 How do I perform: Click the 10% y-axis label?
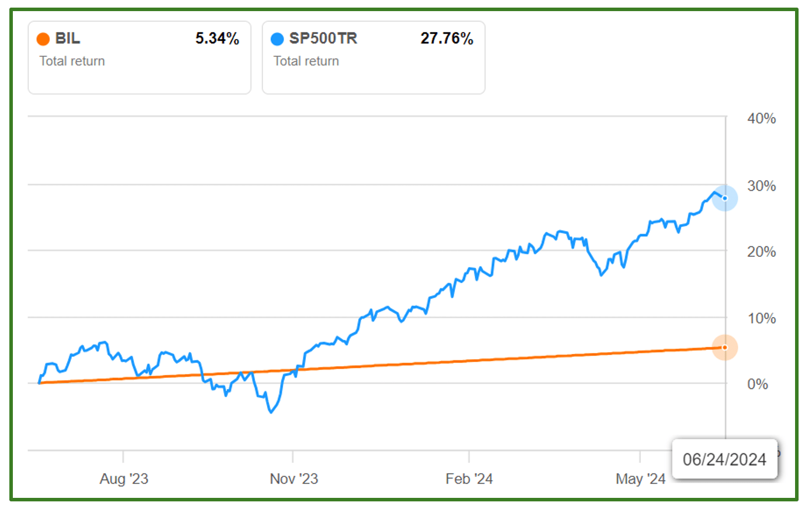[x=761, y=319]
